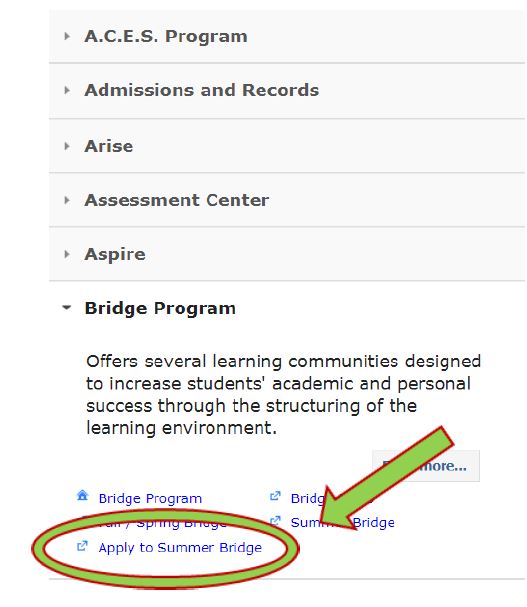The width and height of the screenshot is (527, 607).
Task: Expand the Arise section arrow
Action: pyautogui.click(x=67, y=146)
